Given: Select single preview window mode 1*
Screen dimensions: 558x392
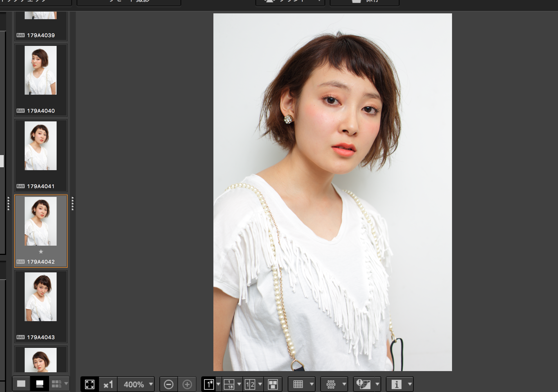Looking at the screenshot, I should tap(209, 384).
